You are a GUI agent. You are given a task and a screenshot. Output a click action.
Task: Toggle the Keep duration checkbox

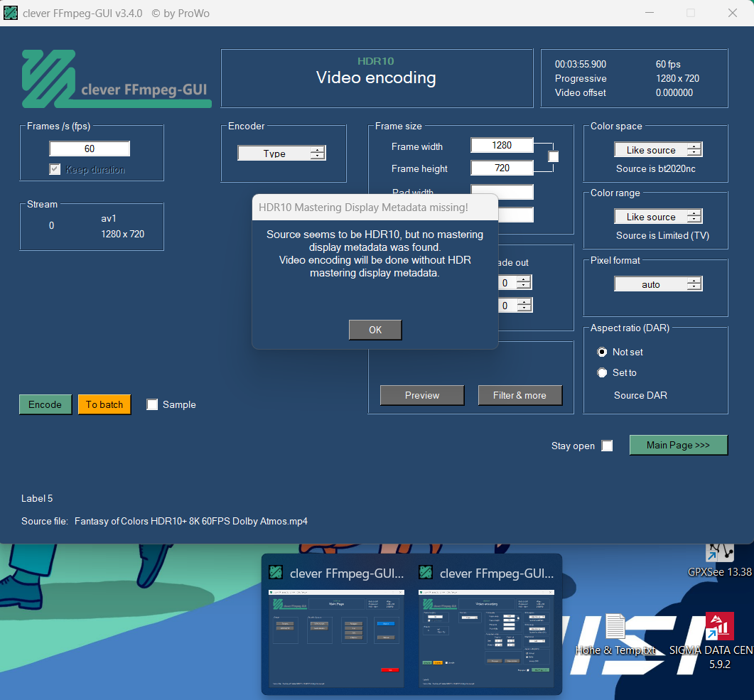[55, 169]
